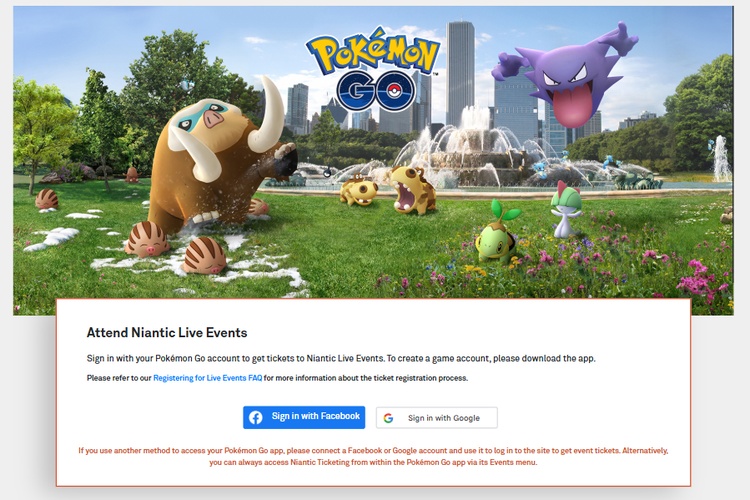Click the Facebook logo icon
750x500 pixels.
[256, 417]
